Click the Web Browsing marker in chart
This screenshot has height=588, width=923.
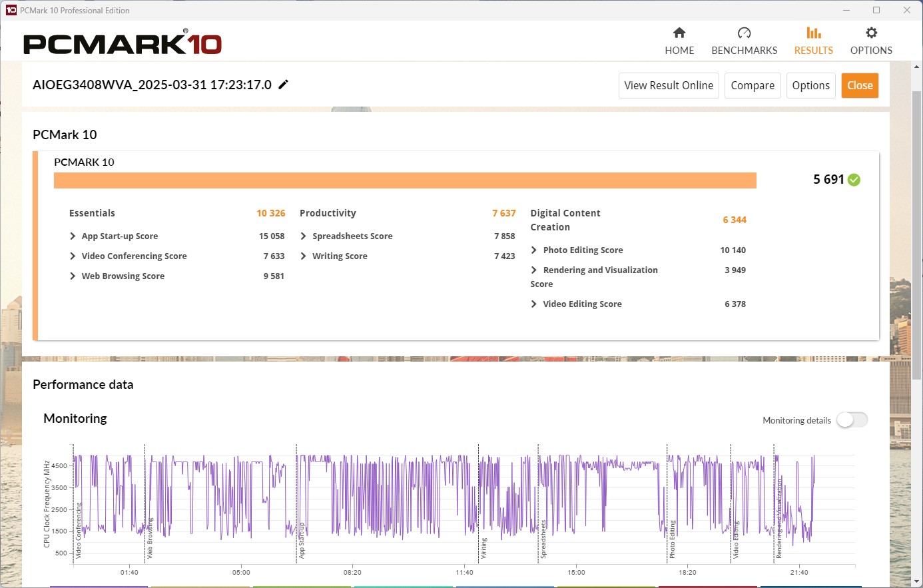[150, 538]
